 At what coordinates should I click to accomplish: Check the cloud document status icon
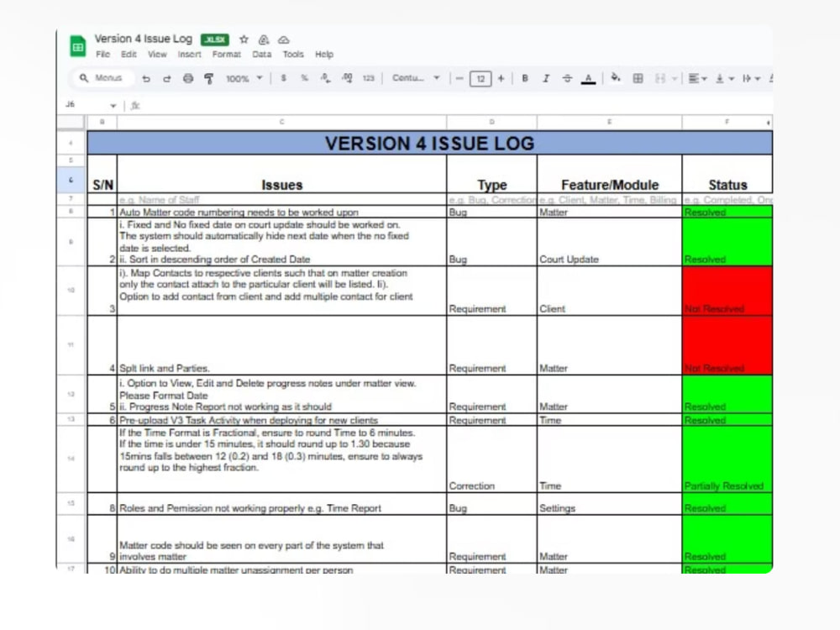pyautogui.click(x=283, y=39)
